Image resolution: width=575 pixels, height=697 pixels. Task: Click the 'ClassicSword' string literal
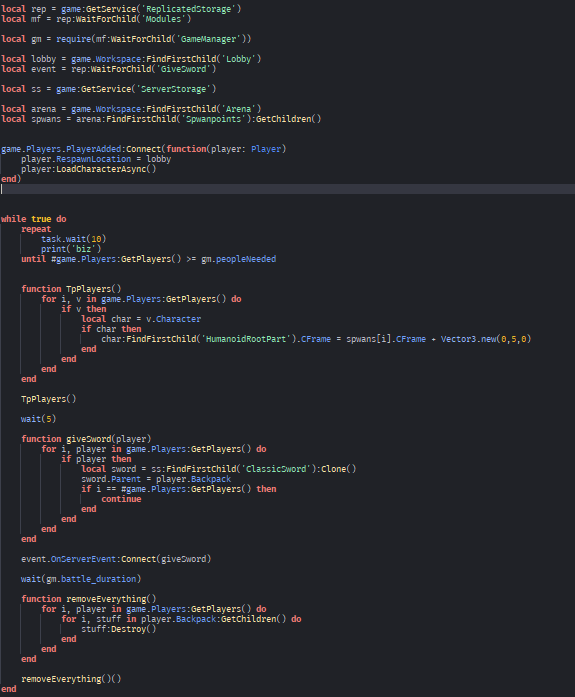coord(276,469)
